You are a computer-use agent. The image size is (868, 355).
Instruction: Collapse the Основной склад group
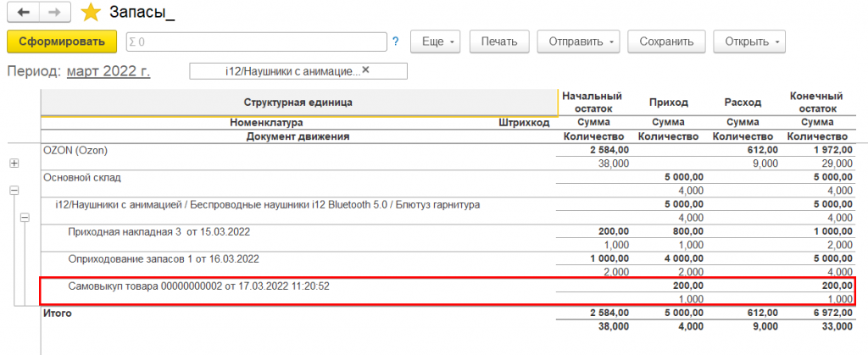coord(14,191)
